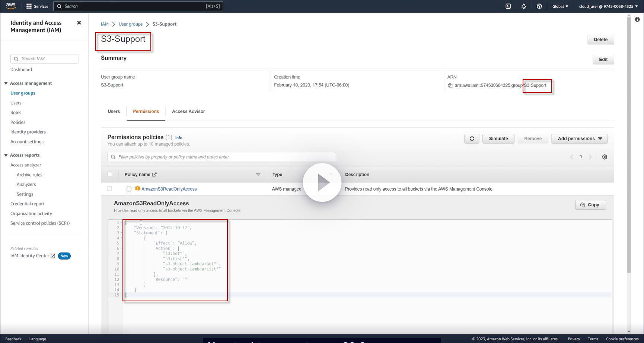The width and height of the screenshot is (644, 343).
Task: Check the AmazonS3ReadOnlyAccess row checkbox
Action: click(109, 189)
